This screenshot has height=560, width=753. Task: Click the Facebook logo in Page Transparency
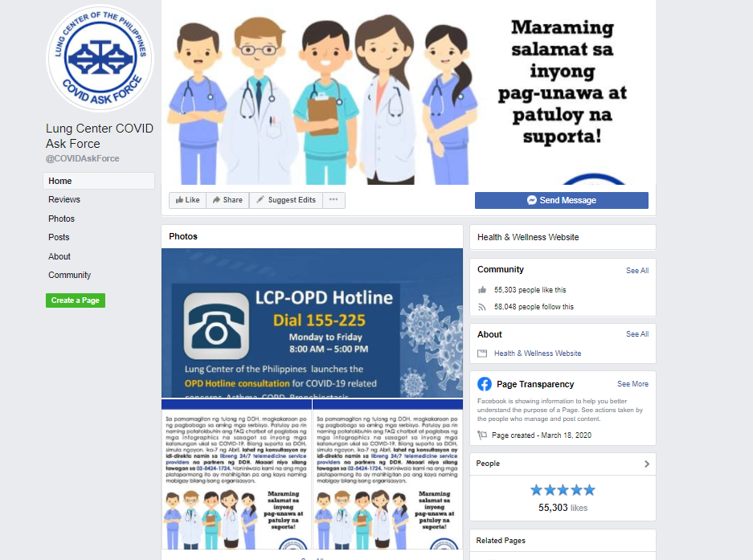(x=485, y=384)
